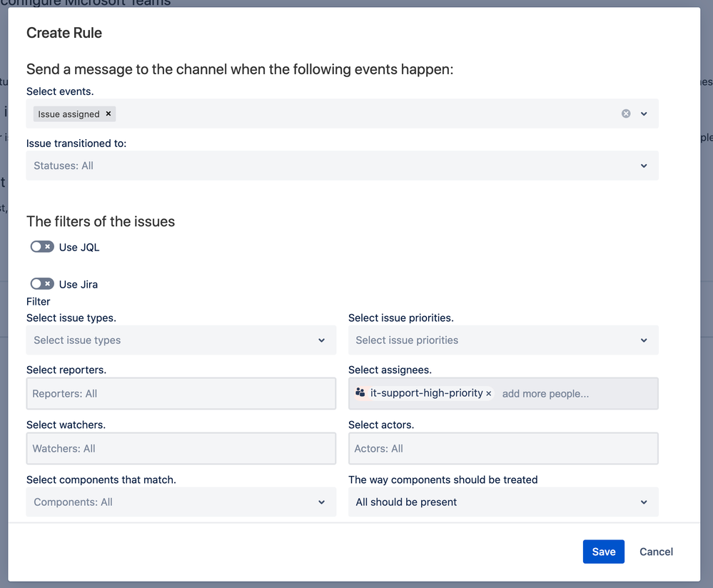
Task: Remove the Issue assigned event tag
Action: pos(108,113)
